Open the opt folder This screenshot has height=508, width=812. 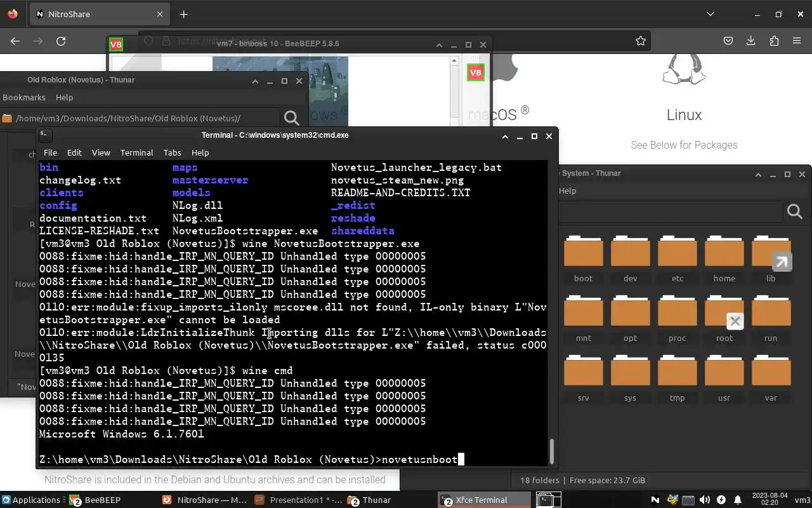[630, 319]
